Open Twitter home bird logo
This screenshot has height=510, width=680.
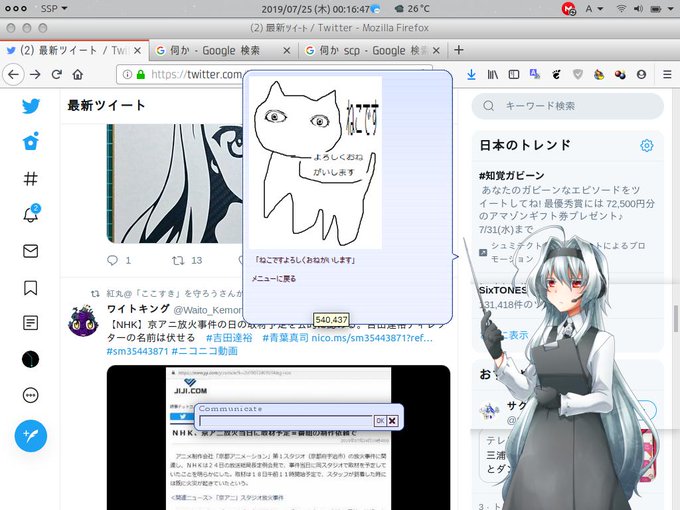[x=31, y=106]
